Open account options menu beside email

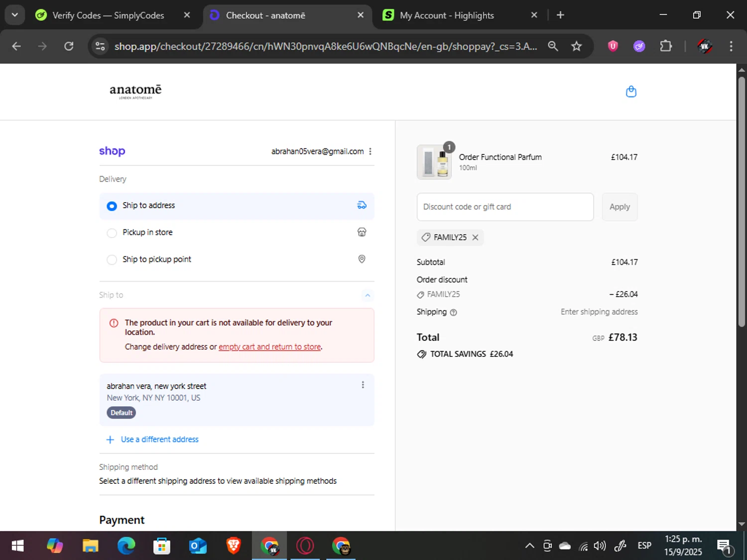pyautogui.click(x=370, y=151)
